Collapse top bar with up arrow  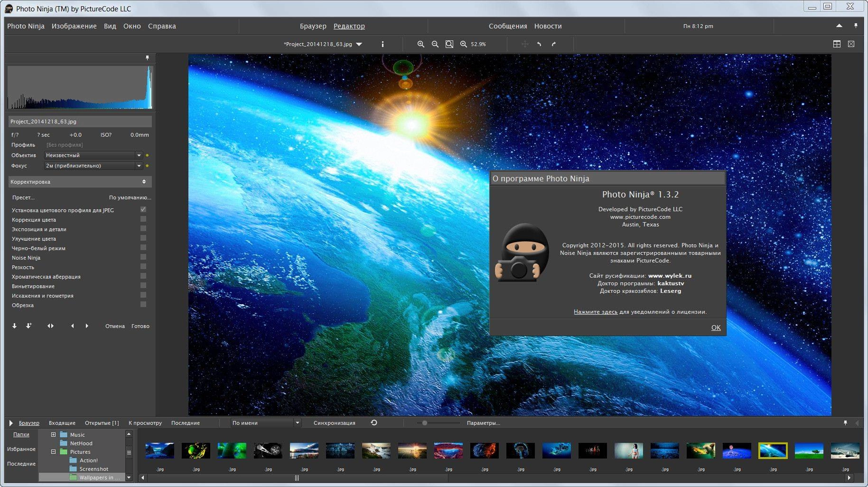point(839,26)
